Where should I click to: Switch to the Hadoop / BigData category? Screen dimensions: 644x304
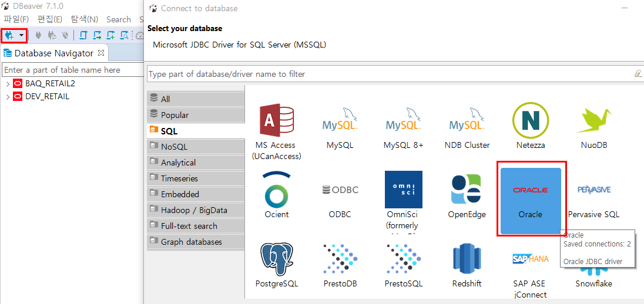196,210
